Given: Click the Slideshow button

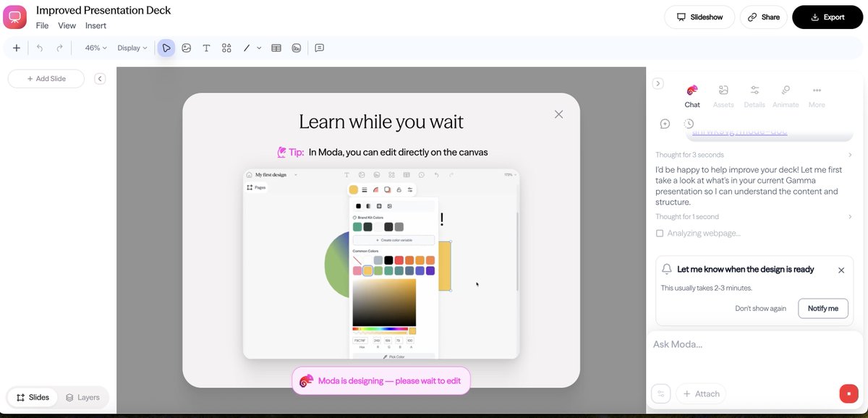Looking at the screenshot, I should (699, 17).
